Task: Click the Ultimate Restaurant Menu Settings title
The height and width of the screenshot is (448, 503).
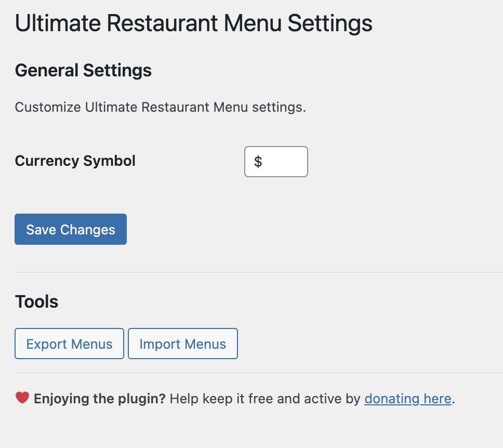Action: click(x=193, y=24)
